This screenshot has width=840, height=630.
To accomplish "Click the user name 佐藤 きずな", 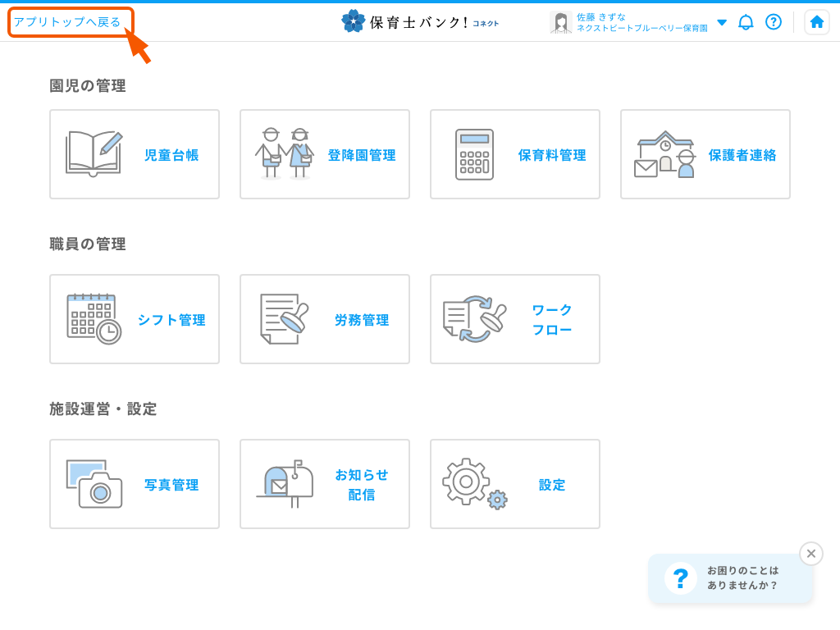I will pyautogui.click(x=603, y=16).
